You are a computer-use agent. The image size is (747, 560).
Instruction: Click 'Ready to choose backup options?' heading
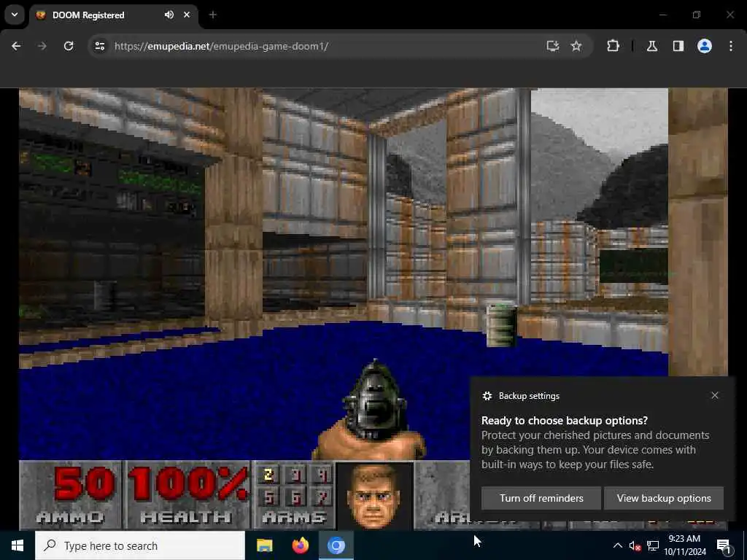[565, 421]
